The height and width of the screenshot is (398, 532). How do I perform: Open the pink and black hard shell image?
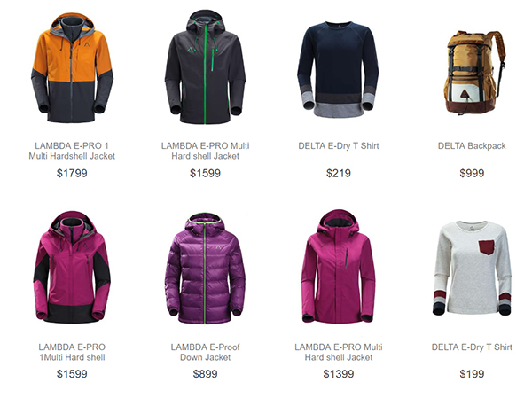[72, 267]
